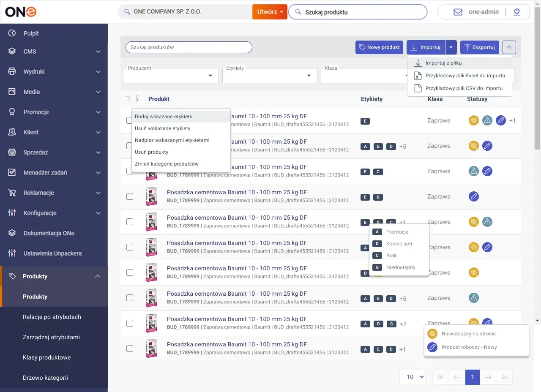
Task: Tick the checkbox of the fifth product row
Action: 130,222
